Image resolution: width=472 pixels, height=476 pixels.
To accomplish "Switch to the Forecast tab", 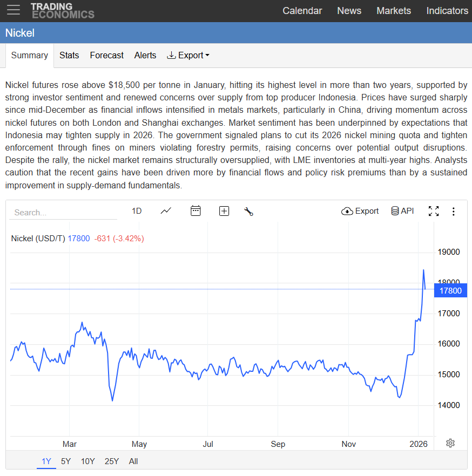I will [x=106, y=55].
